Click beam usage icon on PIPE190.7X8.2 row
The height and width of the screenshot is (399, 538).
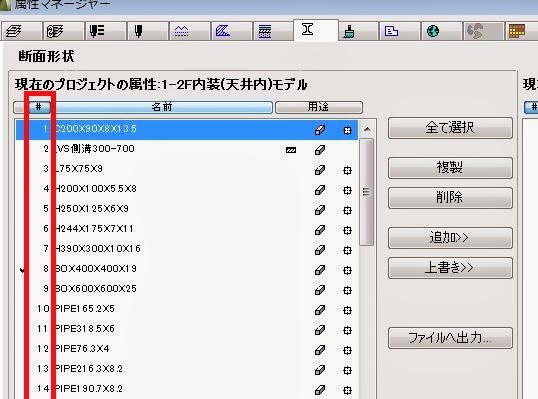(320, 390)
